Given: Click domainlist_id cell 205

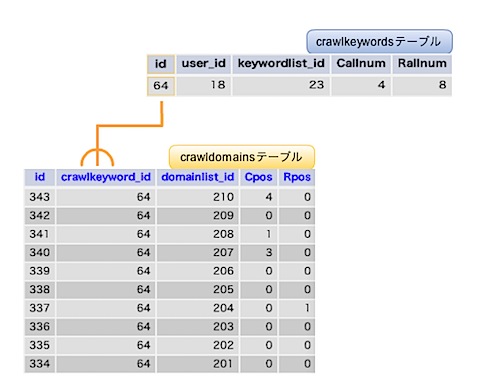Looking at the screenshot, I should pos(198,290).
